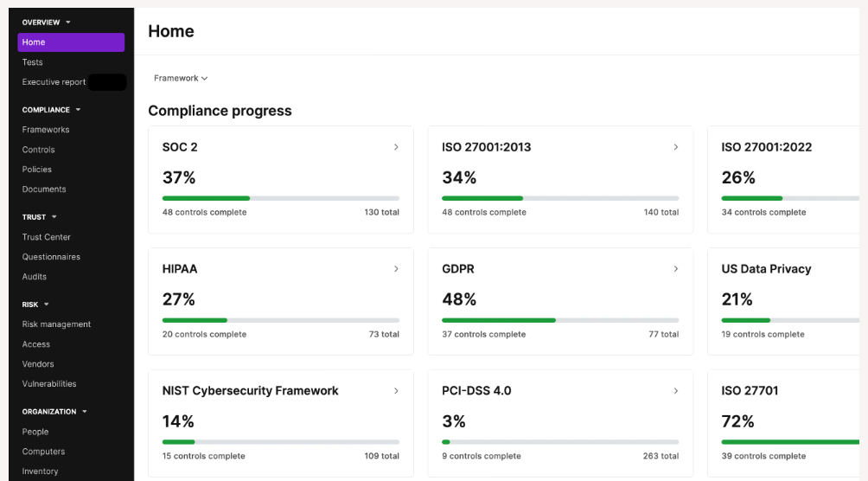868x481 pixels.
Task: Open the Framework filter dropdown
Action: (x=181, y=78)
